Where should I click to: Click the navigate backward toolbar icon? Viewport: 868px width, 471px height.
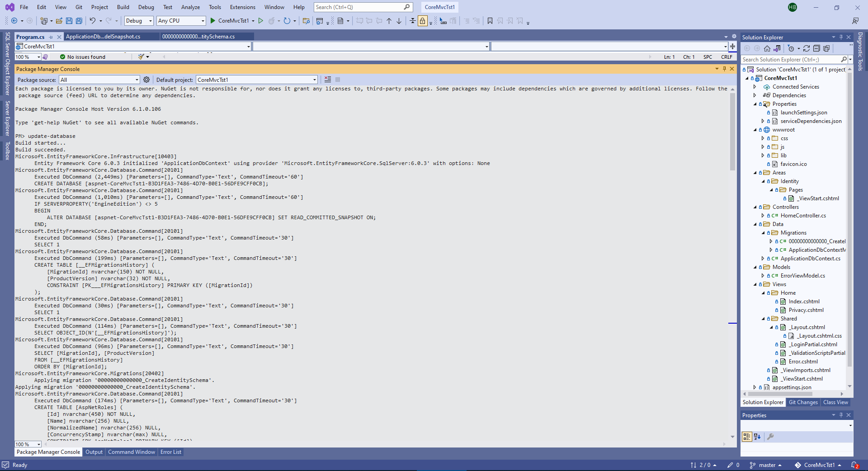pyautogui.click(x=14, y=21)
